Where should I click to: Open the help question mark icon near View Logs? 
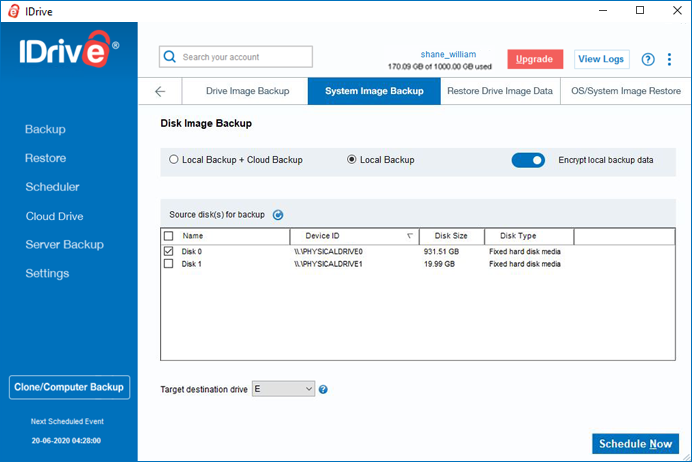click(x=648, y=59)
